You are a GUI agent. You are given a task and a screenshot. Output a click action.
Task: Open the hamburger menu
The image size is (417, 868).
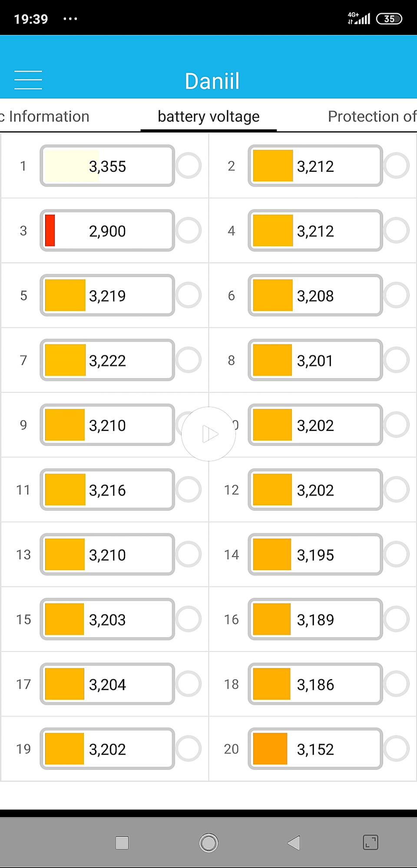click(28, 80)
